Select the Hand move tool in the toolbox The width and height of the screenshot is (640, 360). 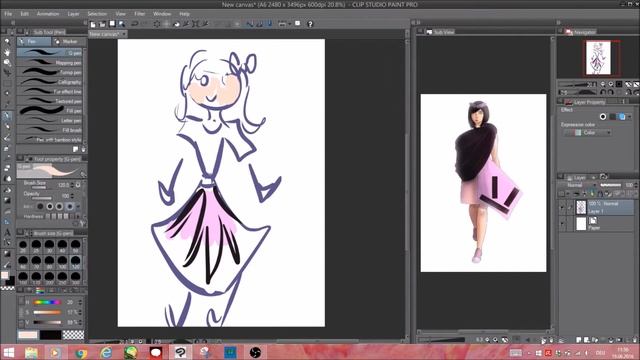point(7,52)
